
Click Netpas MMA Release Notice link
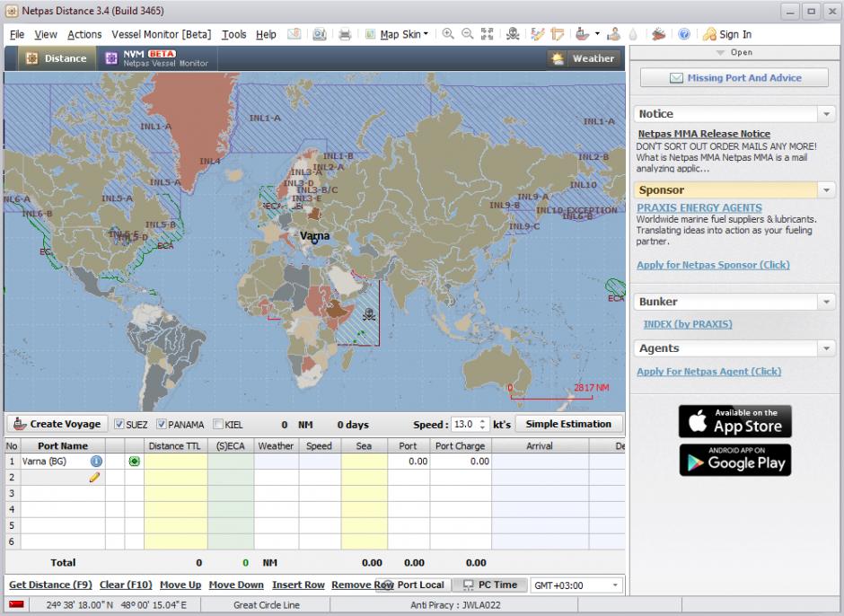pyautogui.click(x=704, y=134)
